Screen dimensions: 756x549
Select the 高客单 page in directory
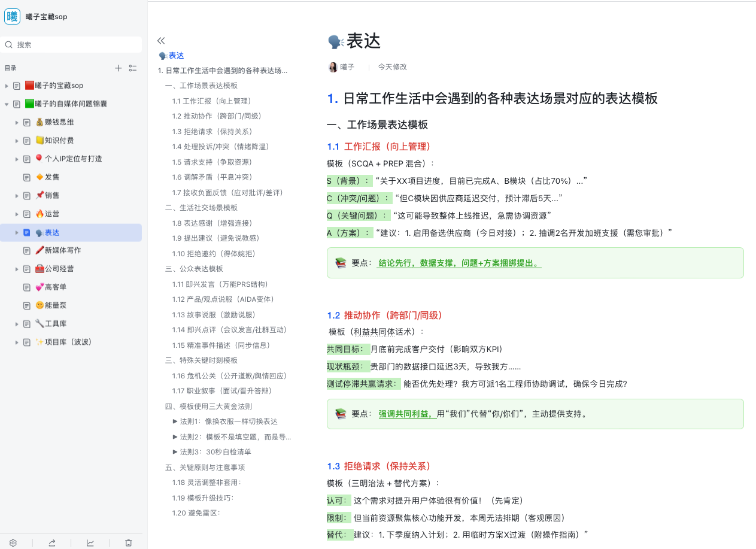pos(55,287)
